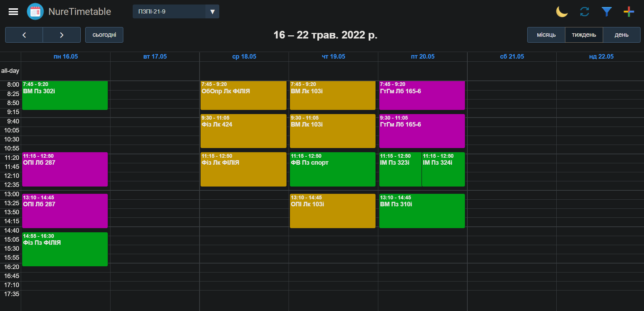
Task: Click the colorful plus add icon
Action: pos(629,11)
